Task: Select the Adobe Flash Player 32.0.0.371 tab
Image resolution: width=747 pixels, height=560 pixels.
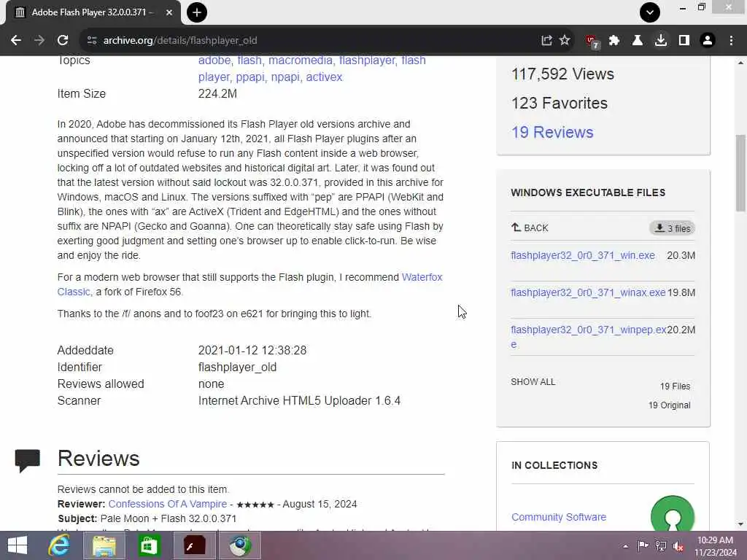Action: 93,12
